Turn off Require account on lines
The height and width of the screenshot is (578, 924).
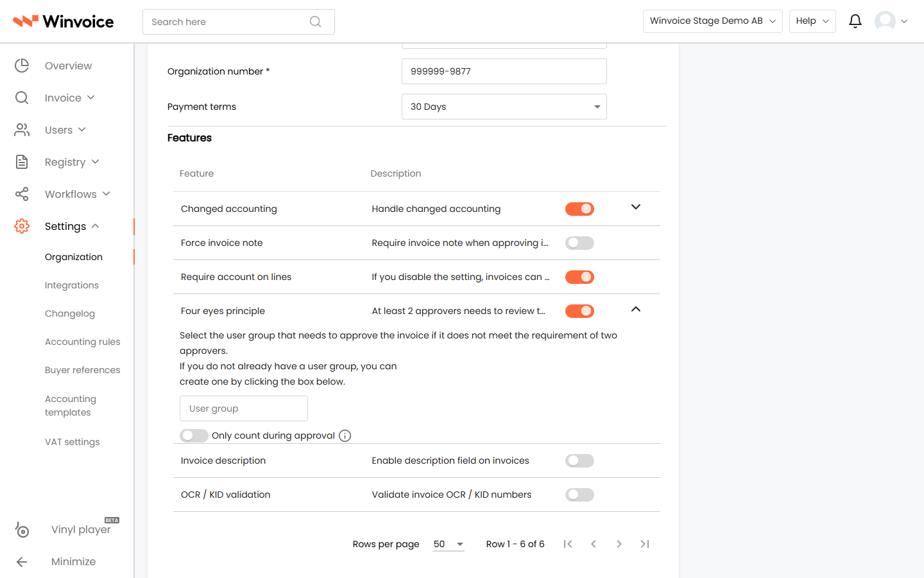pyautogui.click(x=579, y=277)
